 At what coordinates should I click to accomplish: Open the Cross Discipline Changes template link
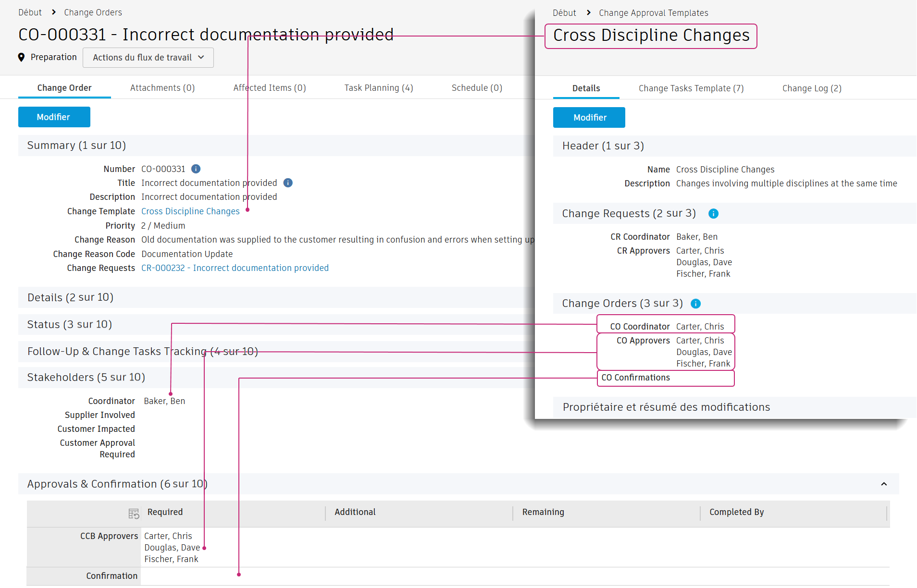click(x=190, y=211)
